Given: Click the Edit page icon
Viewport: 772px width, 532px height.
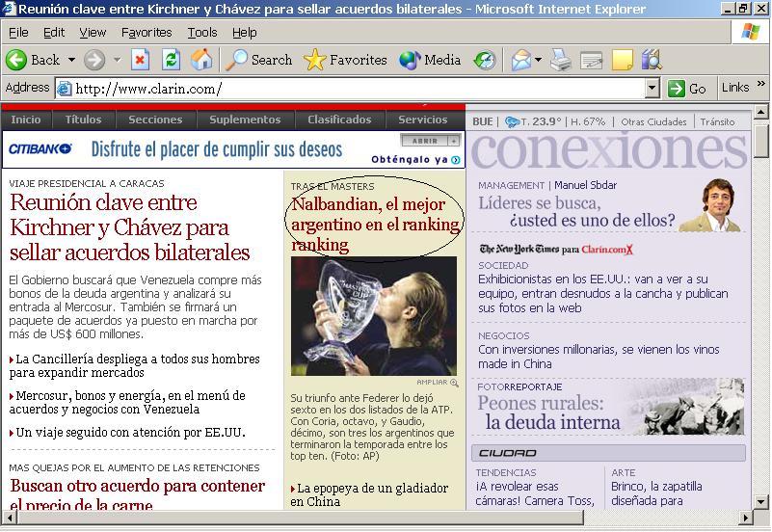Looking at the screenshot, I should point(592,61).
